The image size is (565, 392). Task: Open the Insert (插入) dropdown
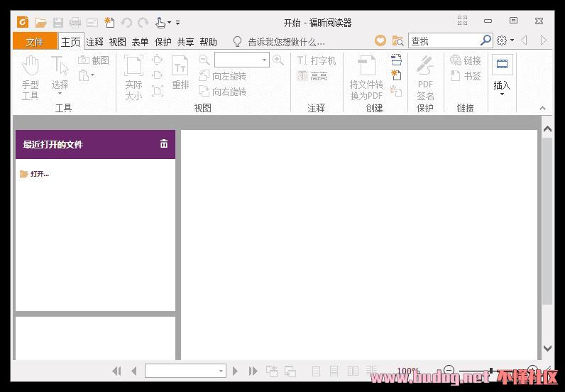tap(502, 77)
